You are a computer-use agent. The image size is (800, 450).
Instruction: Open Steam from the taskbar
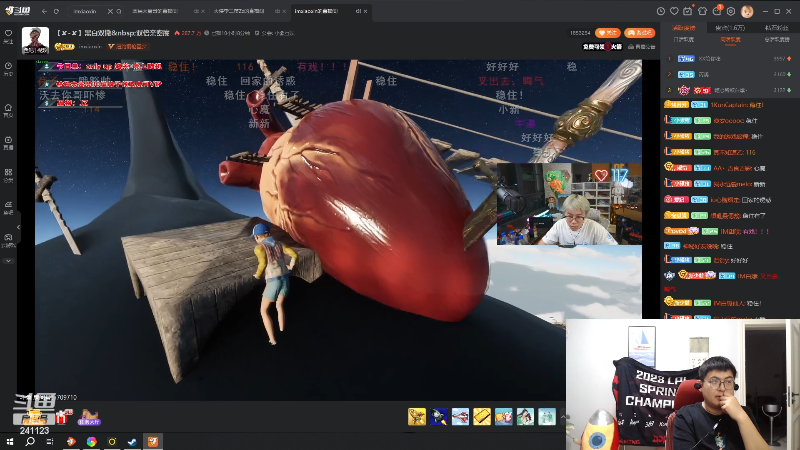click(132, 441)
